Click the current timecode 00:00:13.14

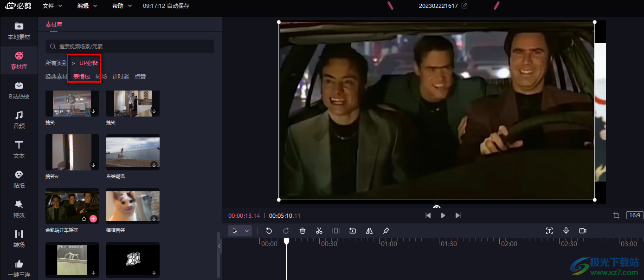(x=244, y=216)
